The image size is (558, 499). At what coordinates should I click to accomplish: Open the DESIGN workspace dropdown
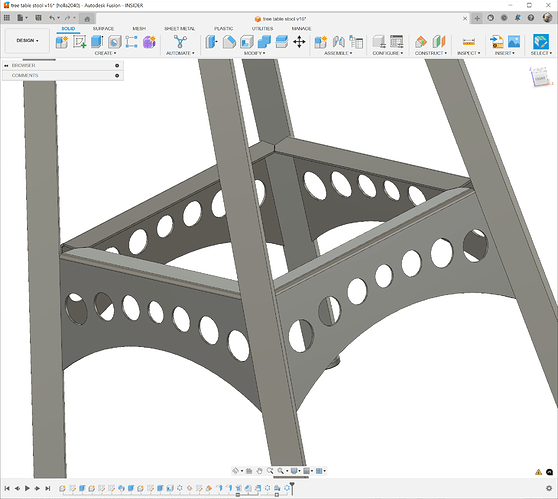27,41
